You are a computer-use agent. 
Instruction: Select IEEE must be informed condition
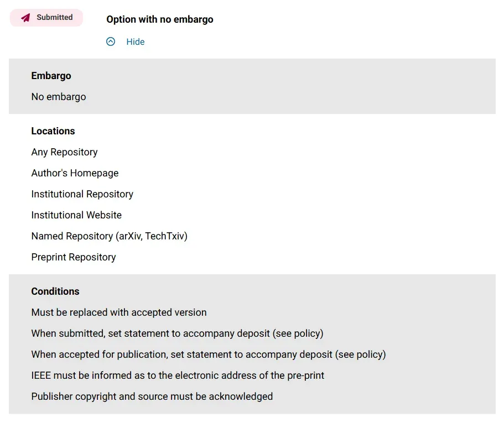(x=178, y=375)
